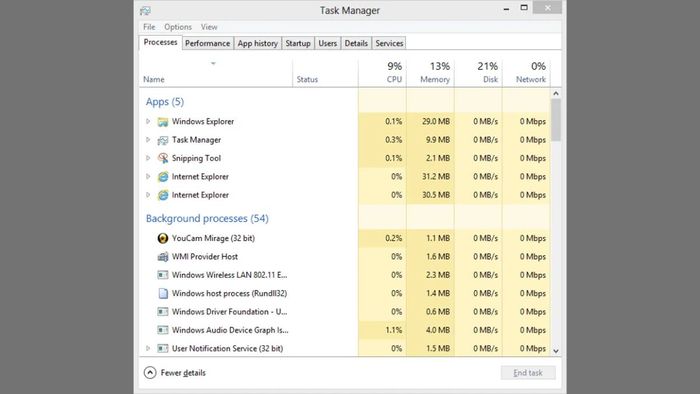The width and height of the screenshot is (700, 394).
Task: Click the scrollbar up arrow
Action: pos(556,93)
